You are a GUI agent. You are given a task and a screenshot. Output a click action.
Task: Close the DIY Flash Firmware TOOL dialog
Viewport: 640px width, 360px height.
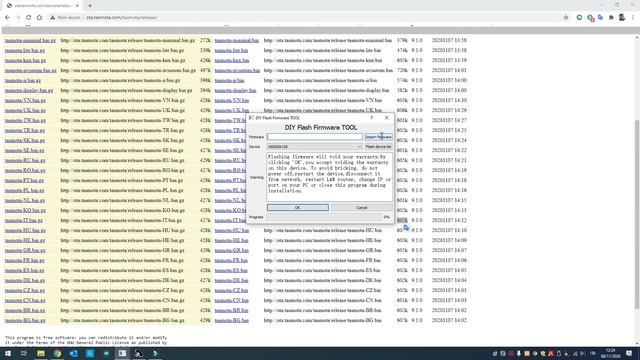(x=387, y=118)
